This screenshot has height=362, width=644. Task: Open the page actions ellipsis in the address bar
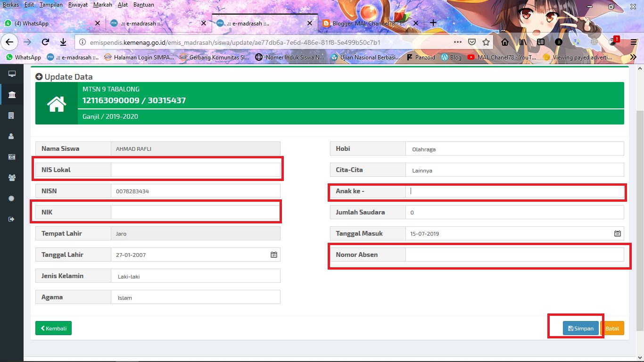(457, 41)
